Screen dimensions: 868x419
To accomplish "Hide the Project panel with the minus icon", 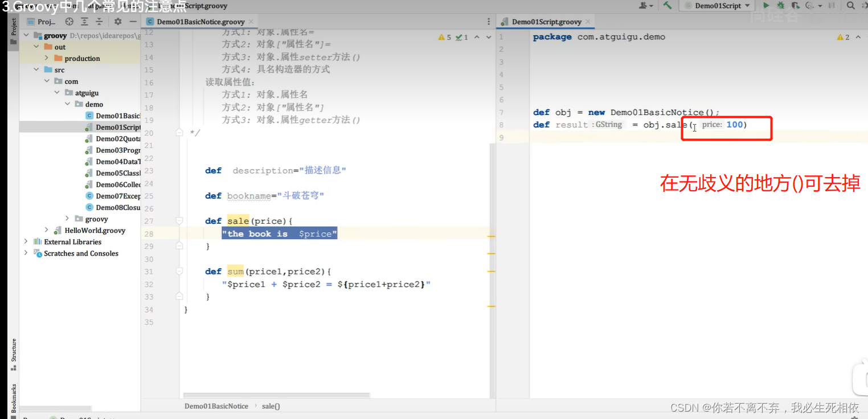I will tap(133, 22).
